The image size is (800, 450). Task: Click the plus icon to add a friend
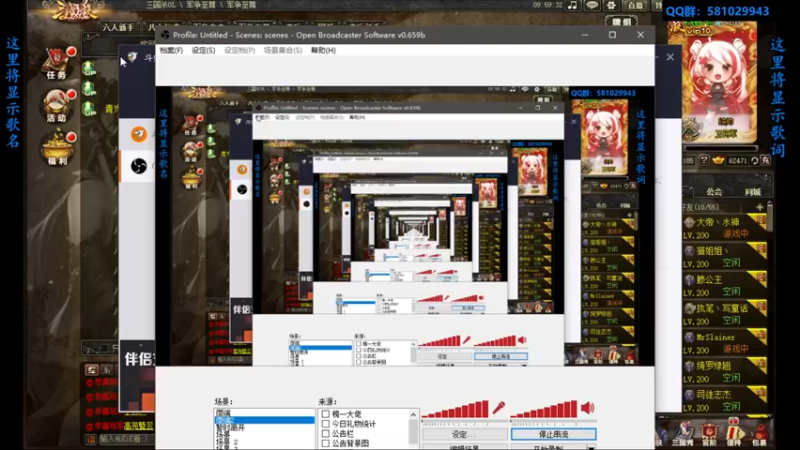coord(760,207)
